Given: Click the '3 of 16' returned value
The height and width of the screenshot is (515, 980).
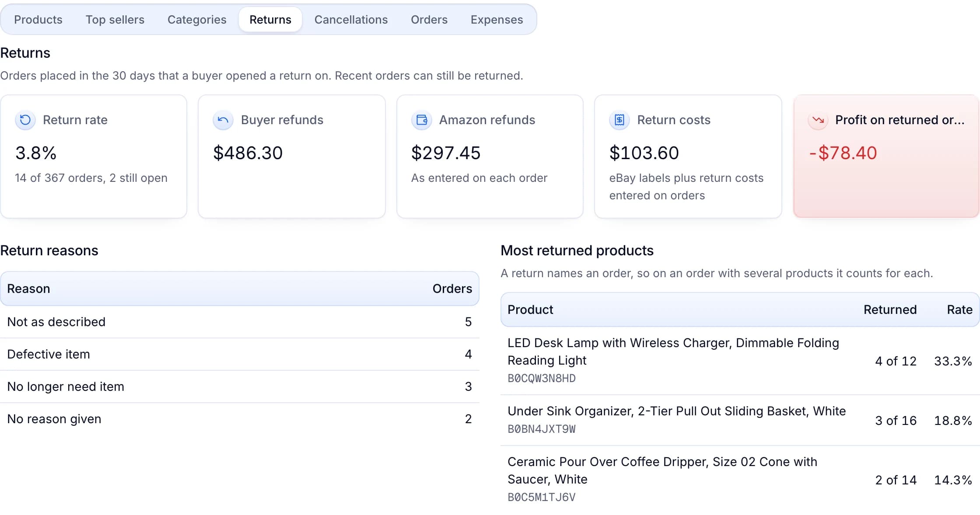Looking at the screenshot, I should pyautogui.click(x=896, y=421).
